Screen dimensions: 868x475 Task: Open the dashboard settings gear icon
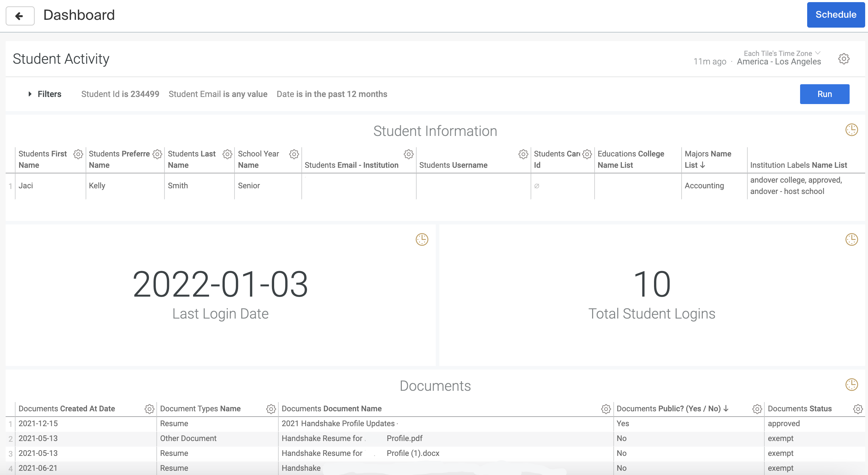[844, 59]
